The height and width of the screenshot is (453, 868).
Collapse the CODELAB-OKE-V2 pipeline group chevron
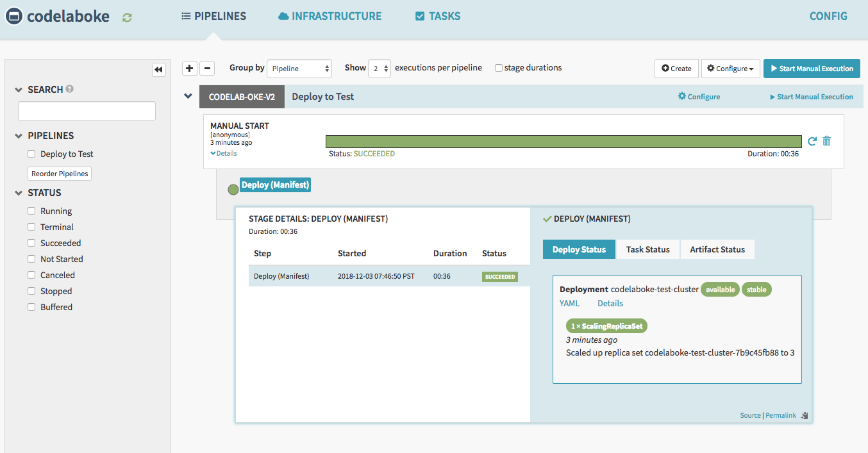188,96
